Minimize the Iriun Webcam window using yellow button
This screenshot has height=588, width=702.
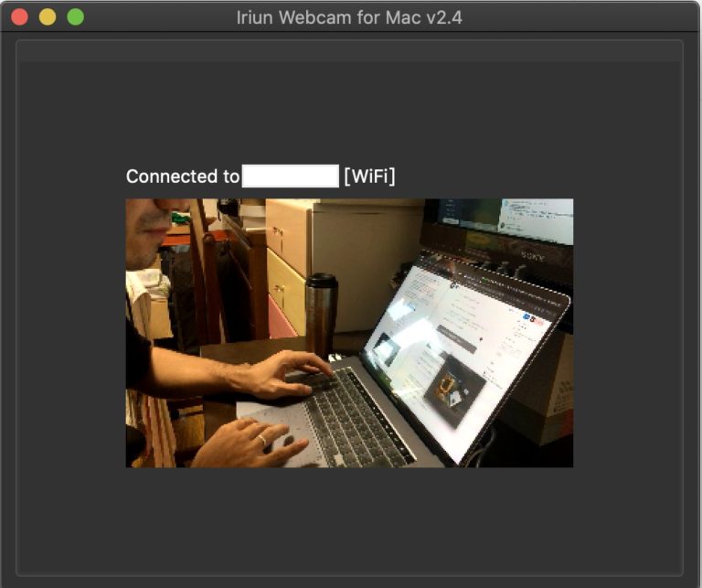point(48,17)
